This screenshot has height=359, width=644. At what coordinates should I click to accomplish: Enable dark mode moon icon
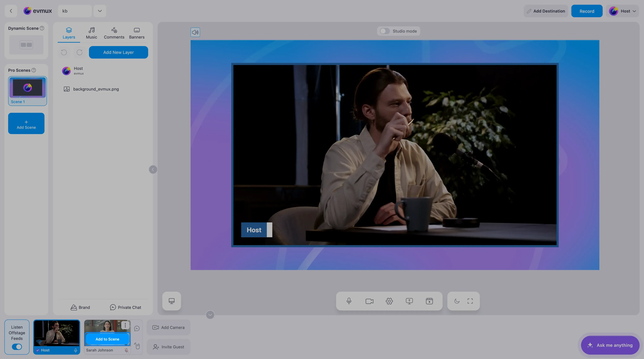tap(457, 301)
